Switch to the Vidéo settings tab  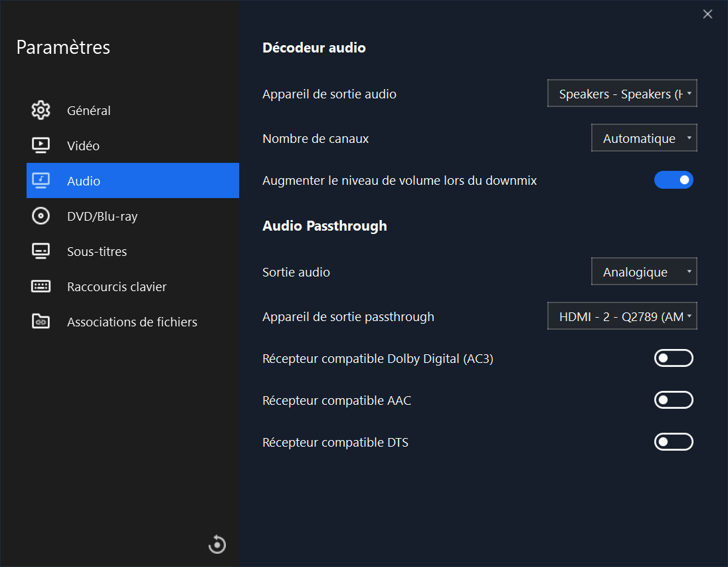(83, 146)
